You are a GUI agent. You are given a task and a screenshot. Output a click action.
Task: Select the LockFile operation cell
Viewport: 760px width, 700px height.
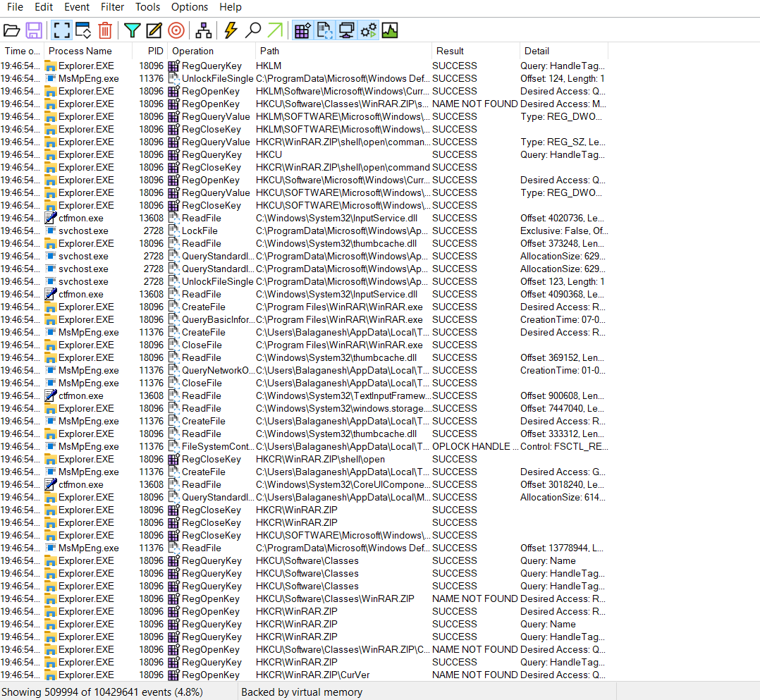point(200,231)
